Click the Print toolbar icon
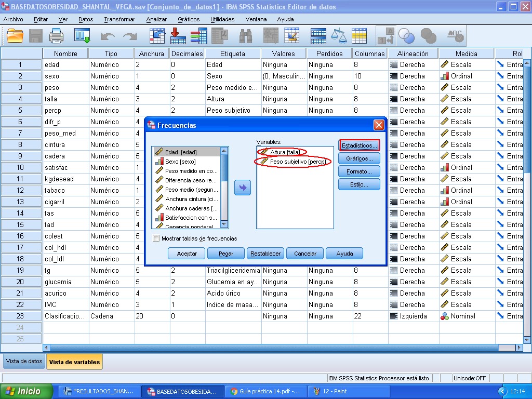532x399 pixels. 56,36
